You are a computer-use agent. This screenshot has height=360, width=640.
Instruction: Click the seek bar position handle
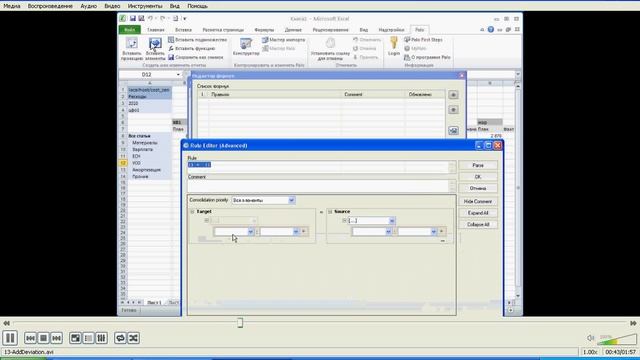tap(240, 323)
